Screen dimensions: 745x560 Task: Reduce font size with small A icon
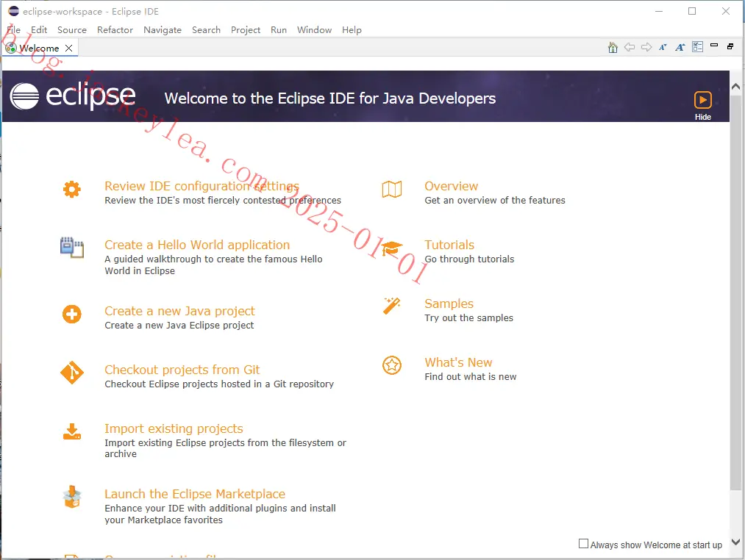point(663,47)
